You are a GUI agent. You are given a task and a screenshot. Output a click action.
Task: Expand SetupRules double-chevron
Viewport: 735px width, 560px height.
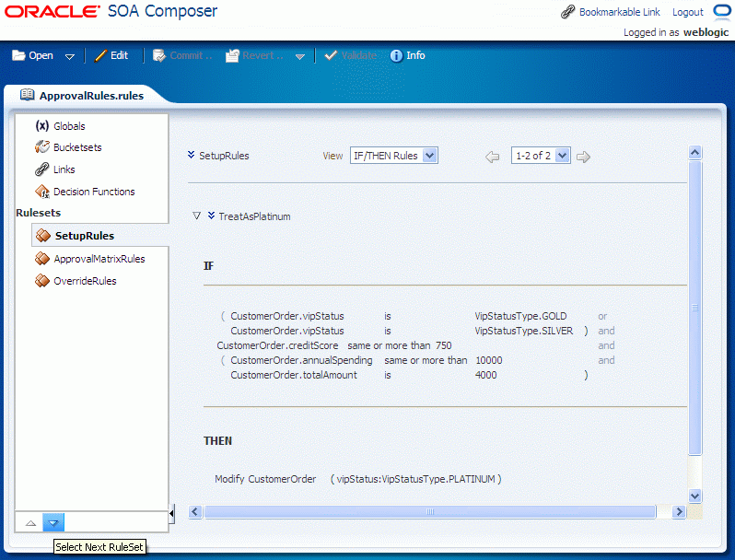(x=191, y=155)
